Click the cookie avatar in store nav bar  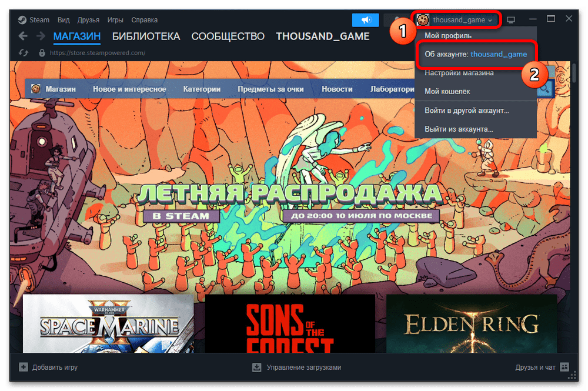tap(36, 89)
